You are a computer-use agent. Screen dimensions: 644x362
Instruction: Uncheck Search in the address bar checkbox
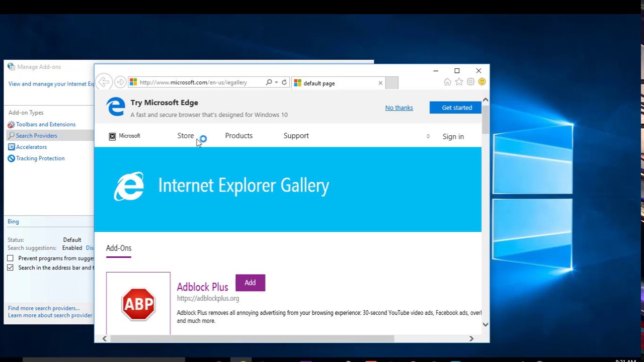tap(10, 267)
